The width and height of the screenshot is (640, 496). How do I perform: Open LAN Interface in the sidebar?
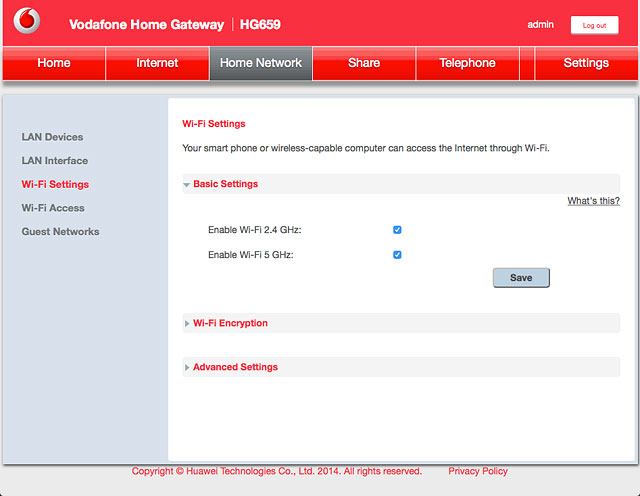[x=55, y=161]
